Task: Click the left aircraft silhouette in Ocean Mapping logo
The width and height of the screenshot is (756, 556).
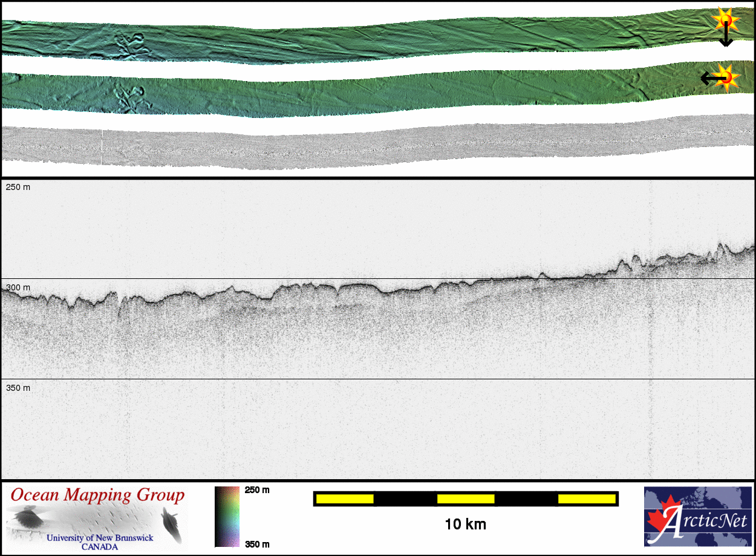Action: (28, 519)
